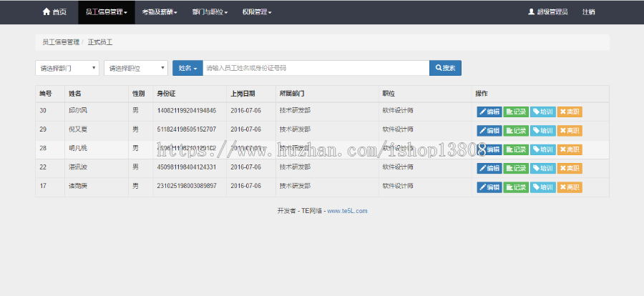Select ID number 231025198003089897
The width and height of the screenshot is (644, 296).
coord(187,186)
